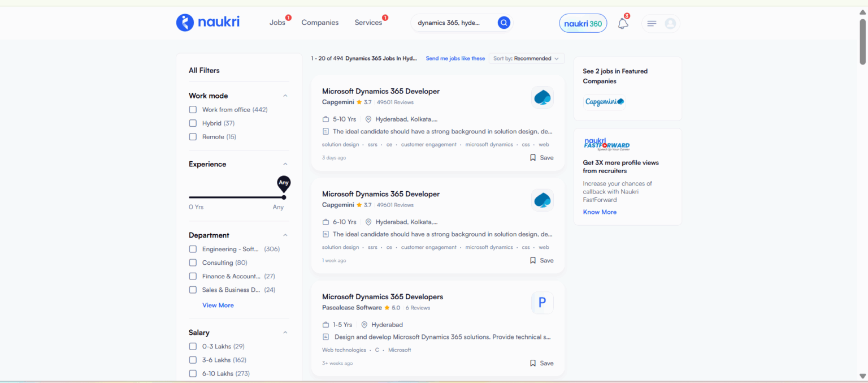
Task: Open the Companies menu
Action: pyautogui.click(x=320, y=23)
